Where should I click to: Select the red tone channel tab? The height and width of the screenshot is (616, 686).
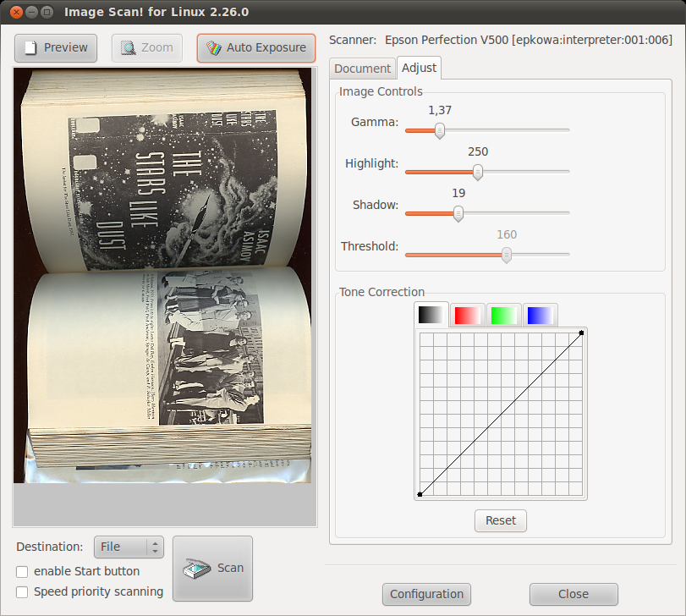[x=467, y=315]
